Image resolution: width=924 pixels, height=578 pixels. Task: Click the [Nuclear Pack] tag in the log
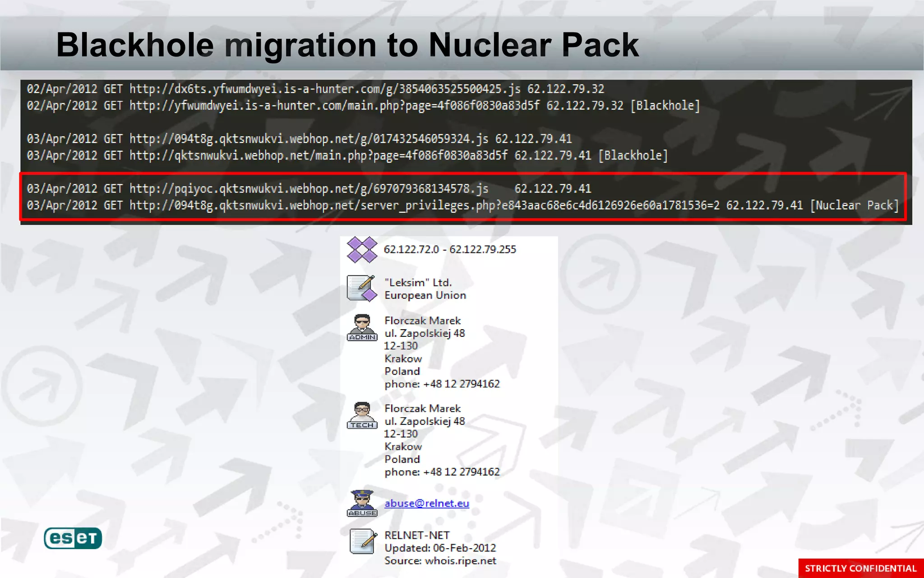pyautogui.click(x=855, y=205)
